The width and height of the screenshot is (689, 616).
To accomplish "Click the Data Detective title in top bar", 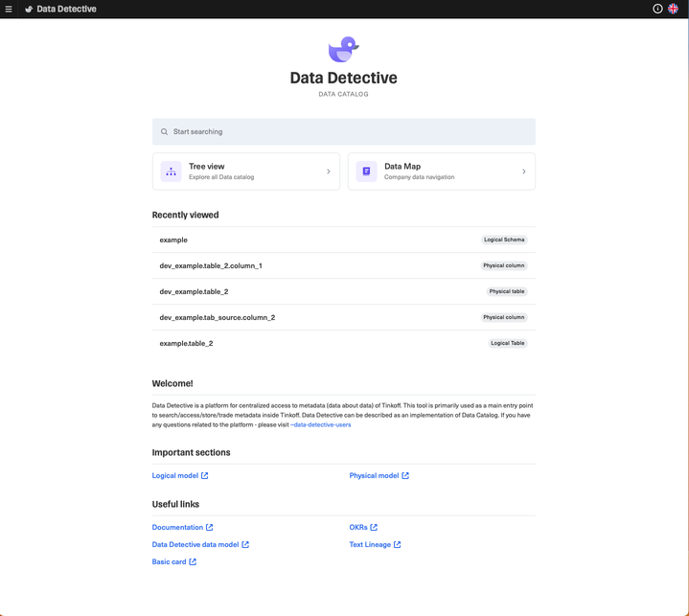I will click(x=66, y=9).
